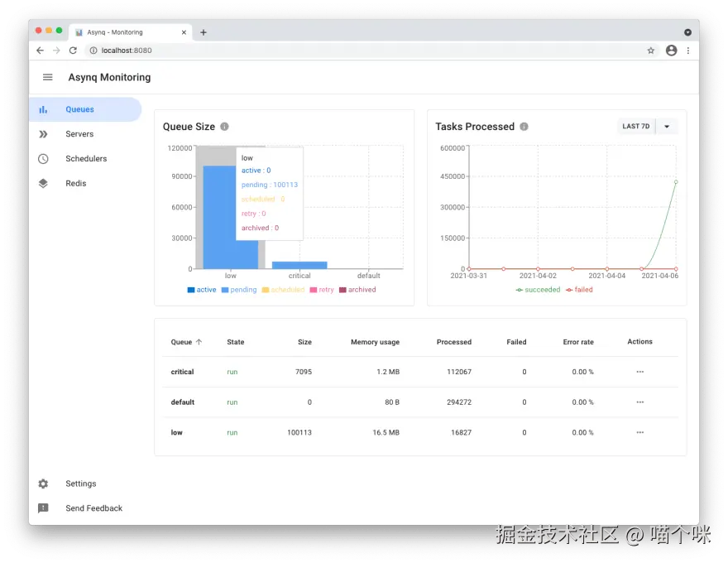Toggle the pending series in the legend

[x=237, y=290]
